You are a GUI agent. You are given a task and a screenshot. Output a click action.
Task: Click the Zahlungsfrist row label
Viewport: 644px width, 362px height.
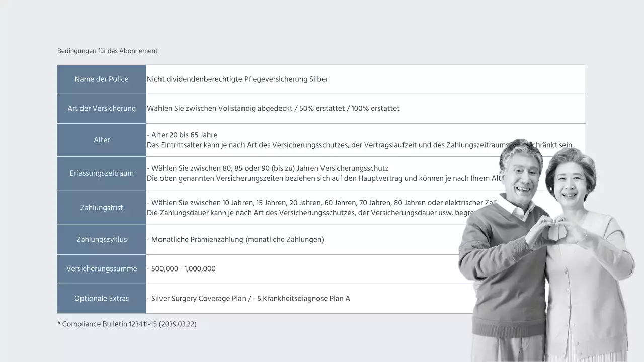point(101,207)
